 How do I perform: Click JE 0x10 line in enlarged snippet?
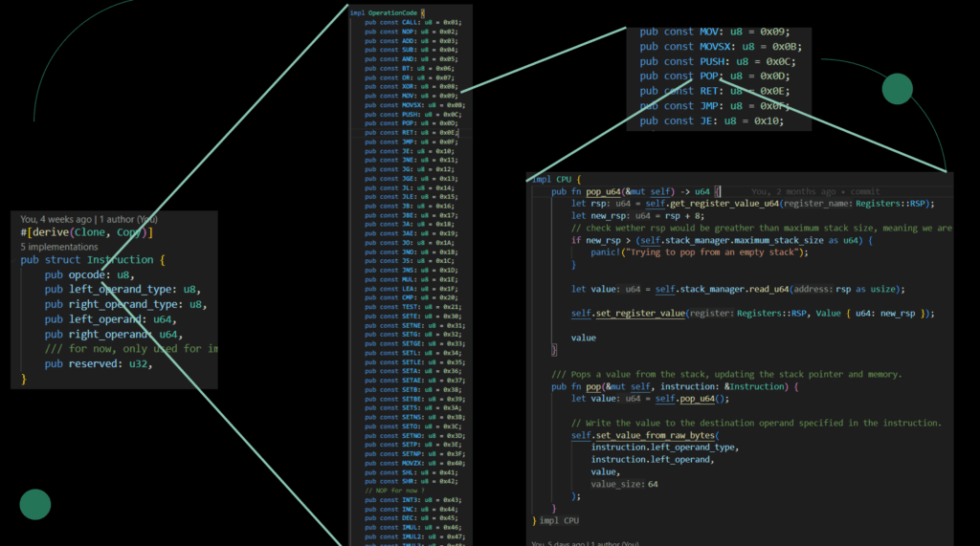(711, 121)
